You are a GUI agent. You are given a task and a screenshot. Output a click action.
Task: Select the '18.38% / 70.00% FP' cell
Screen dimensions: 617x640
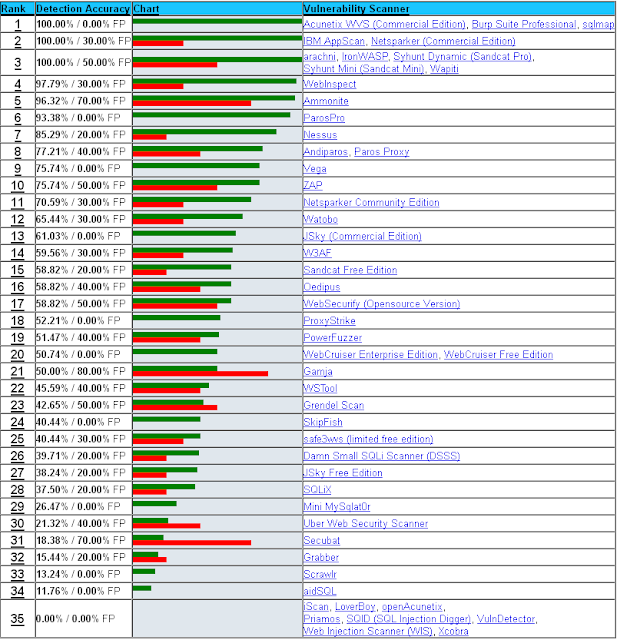click(x=84, y=541)
